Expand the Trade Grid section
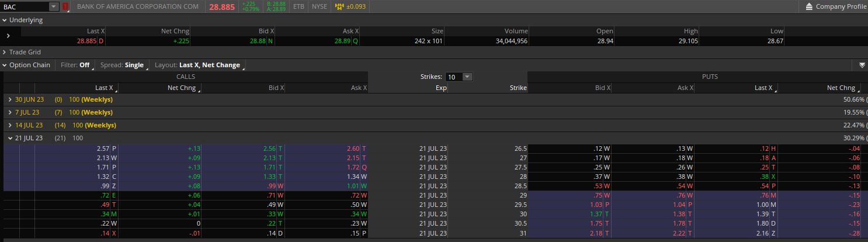Screen dimensions: 868x242 (5, 52)
